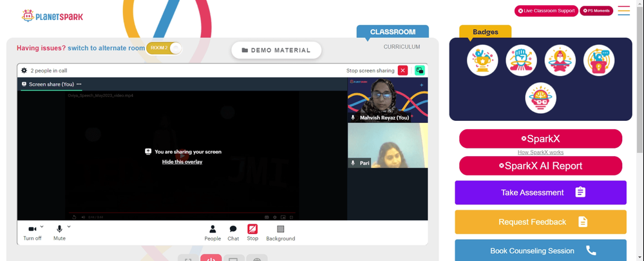Switch to the CURRICULUM tab
Image resolution: width=644 pixels, height=261 pixels.
click(x=402, y=47)
